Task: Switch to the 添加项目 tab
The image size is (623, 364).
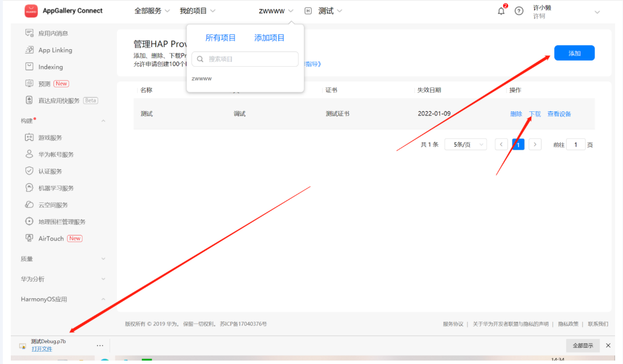Action: pyautogui.click(x=270, y=38)
